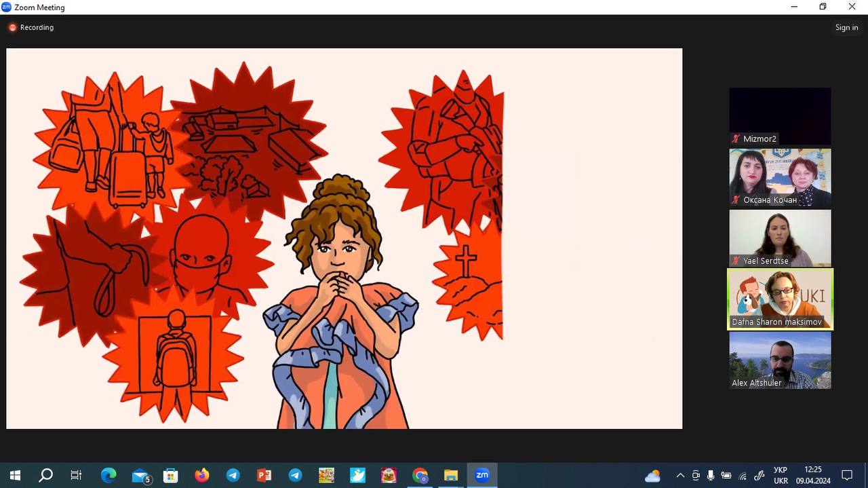Screen dimensions: 868x488
Task: Launch Microsoft Edge from the taskbar
Action: pos(108,476)
